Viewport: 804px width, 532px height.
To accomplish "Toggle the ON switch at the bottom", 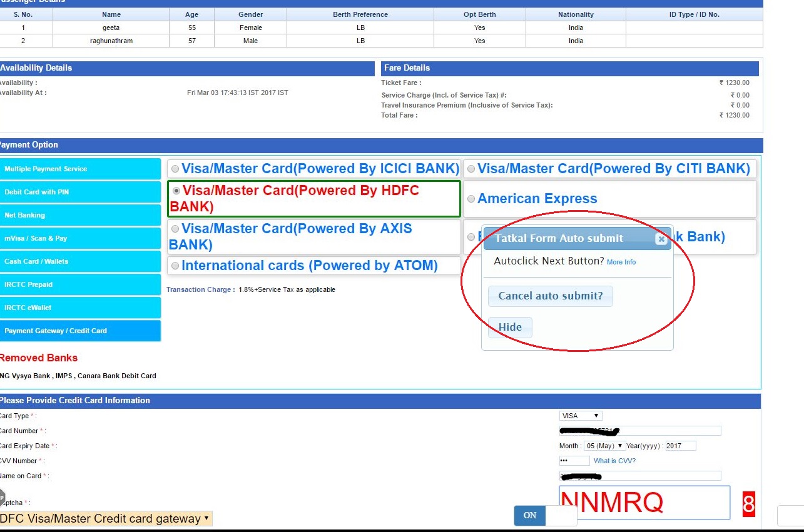I will click(545, 516).
